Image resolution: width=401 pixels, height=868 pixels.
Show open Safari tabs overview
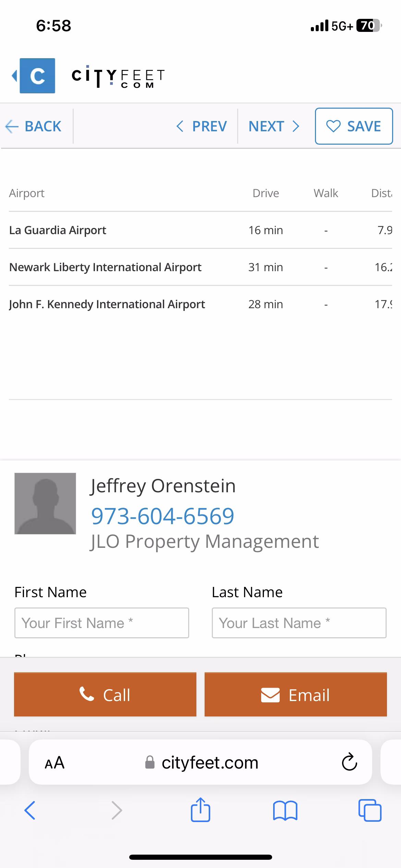coord(370,810)
